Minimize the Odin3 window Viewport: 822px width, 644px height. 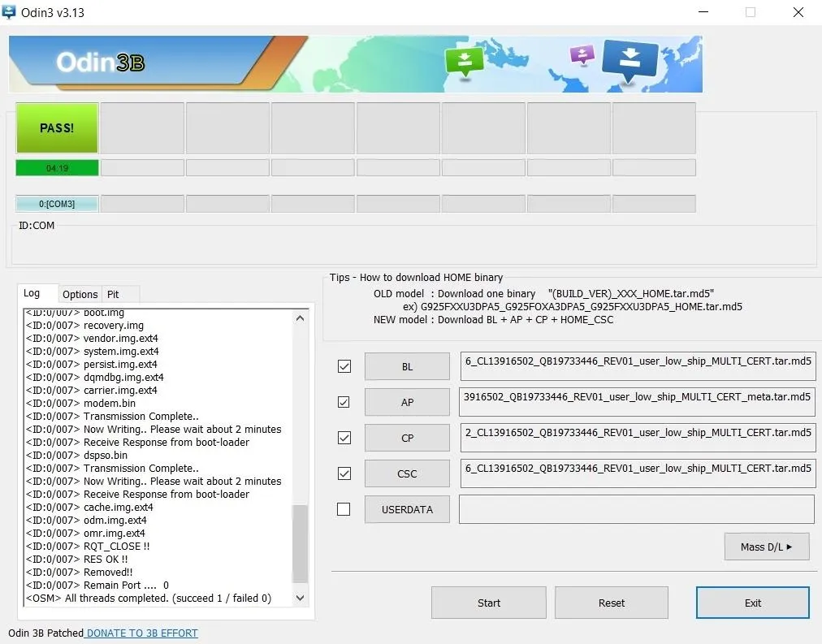703,11
